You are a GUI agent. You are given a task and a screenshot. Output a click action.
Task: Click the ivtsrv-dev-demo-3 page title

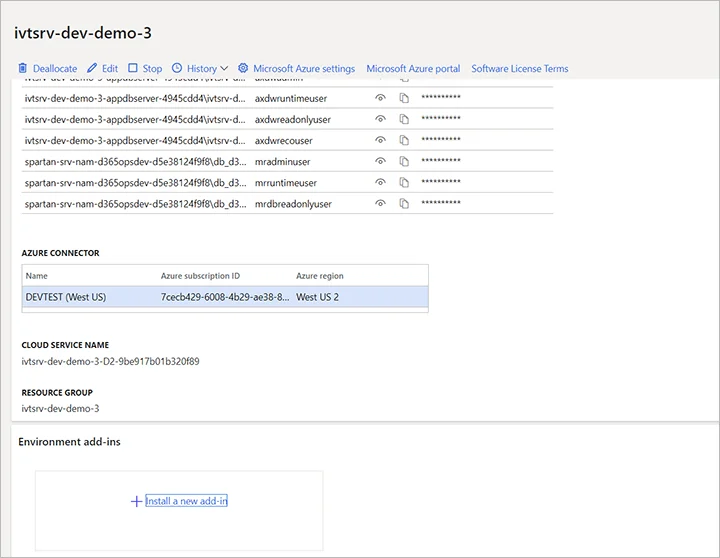(x=83, y=33)
